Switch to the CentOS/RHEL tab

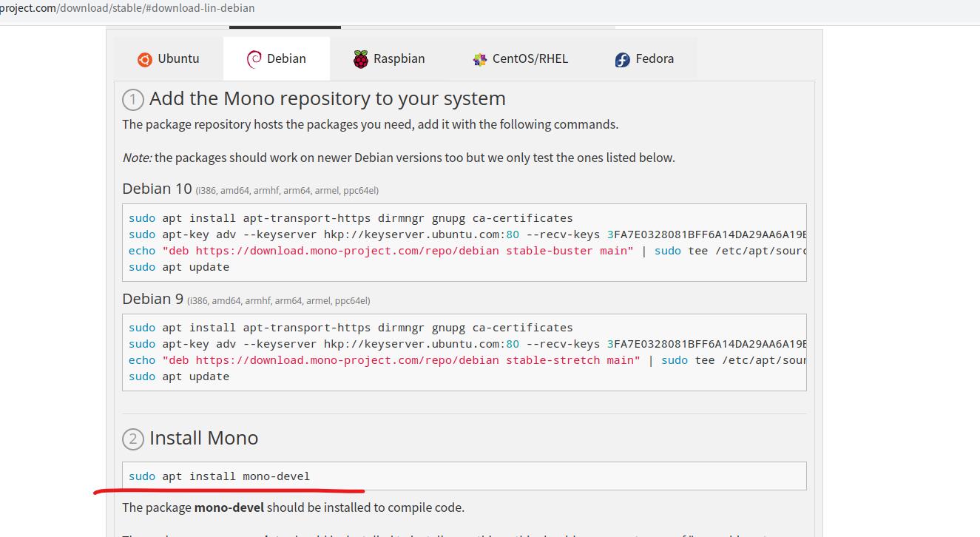521,58
